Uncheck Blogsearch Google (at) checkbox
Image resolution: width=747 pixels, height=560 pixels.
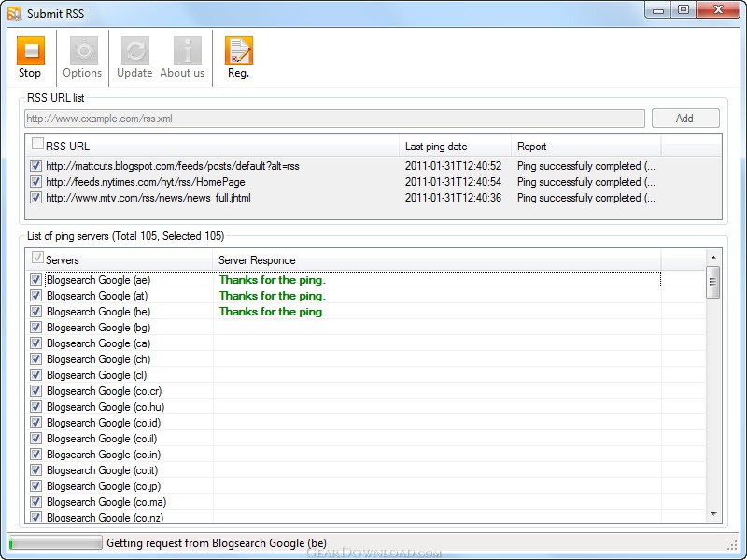point(35,295)
